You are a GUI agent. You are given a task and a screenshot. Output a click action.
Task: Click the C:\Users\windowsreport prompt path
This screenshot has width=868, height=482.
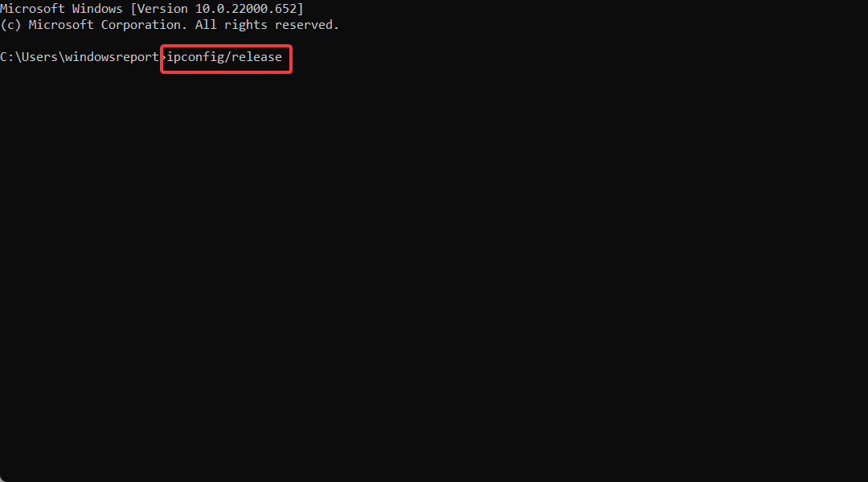(80, 58)
